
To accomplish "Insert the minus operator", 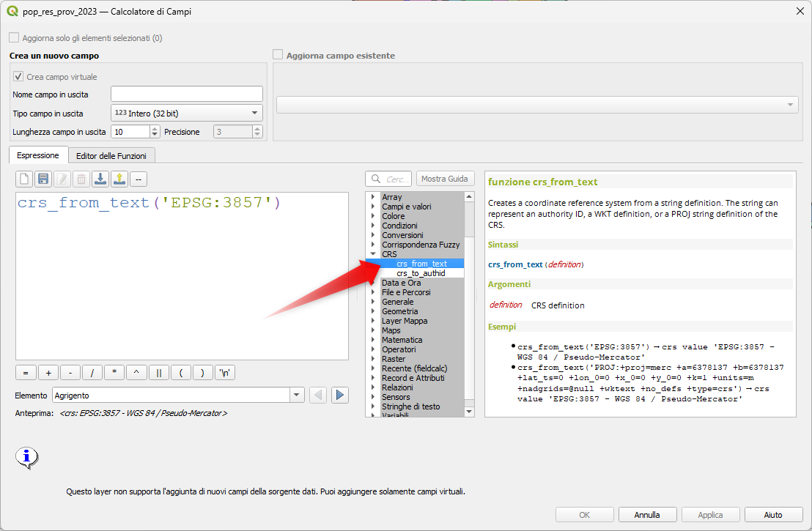I will [70, 373].
